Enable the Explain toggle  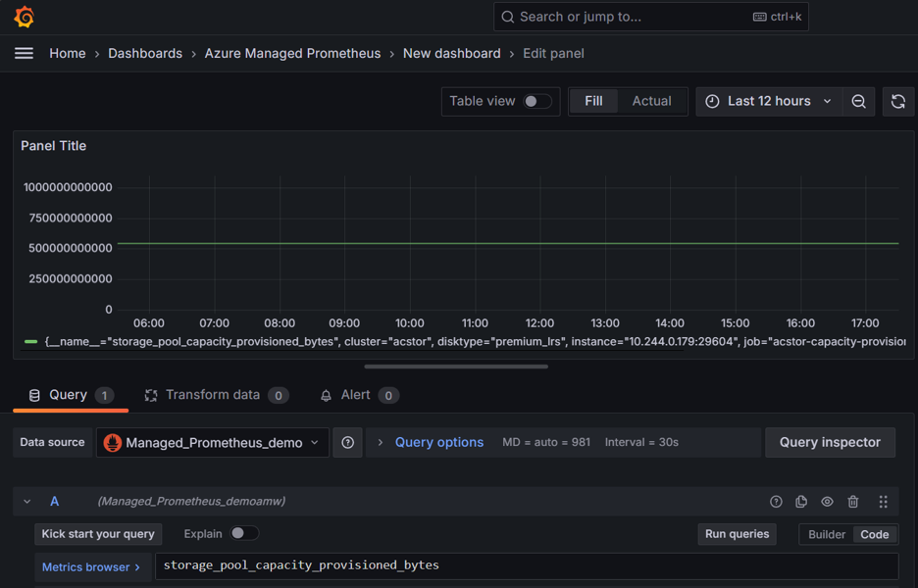[x=244, y=534]
